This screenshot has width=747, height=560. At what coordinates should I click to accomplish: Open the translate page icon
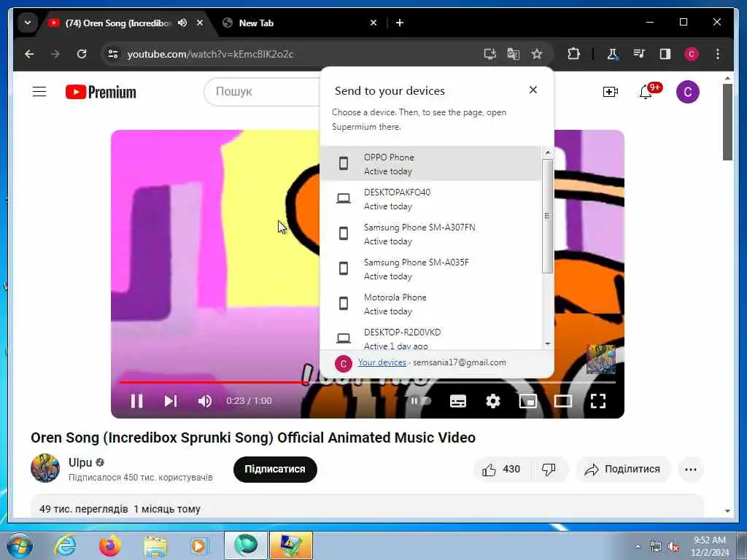tap(513, 54)
